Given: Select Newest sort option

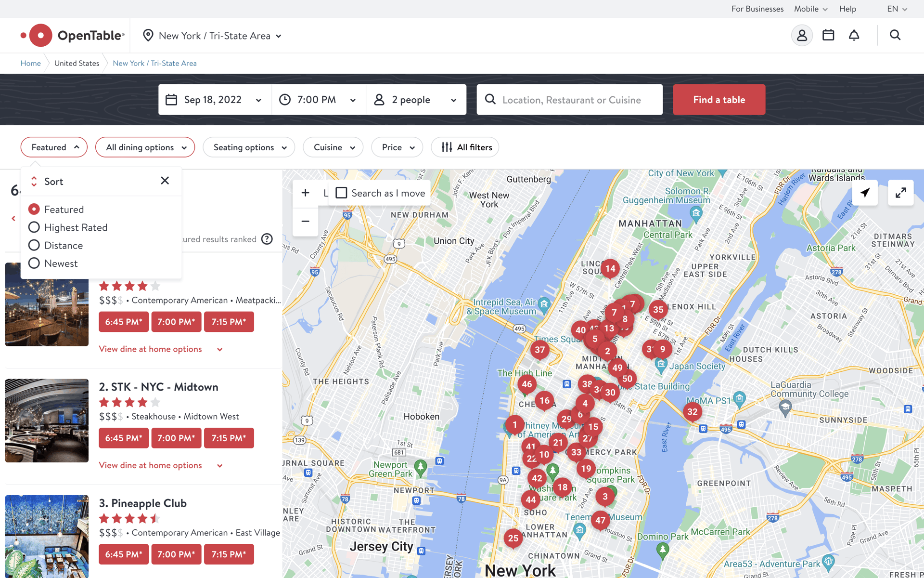Looking at the screenshot, I should pyautogui.click(x=53, y=263).
